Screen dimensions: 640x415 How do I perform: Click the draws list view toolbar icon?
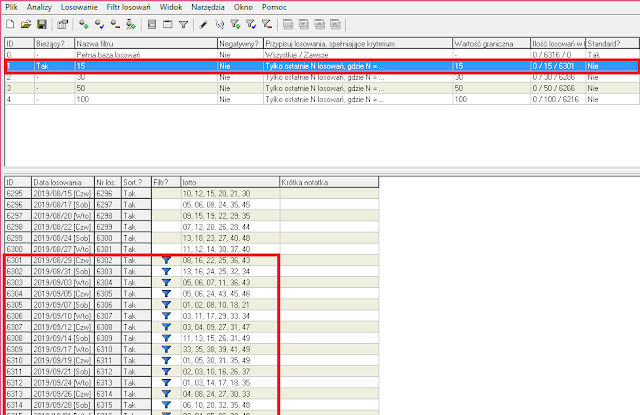152,24
